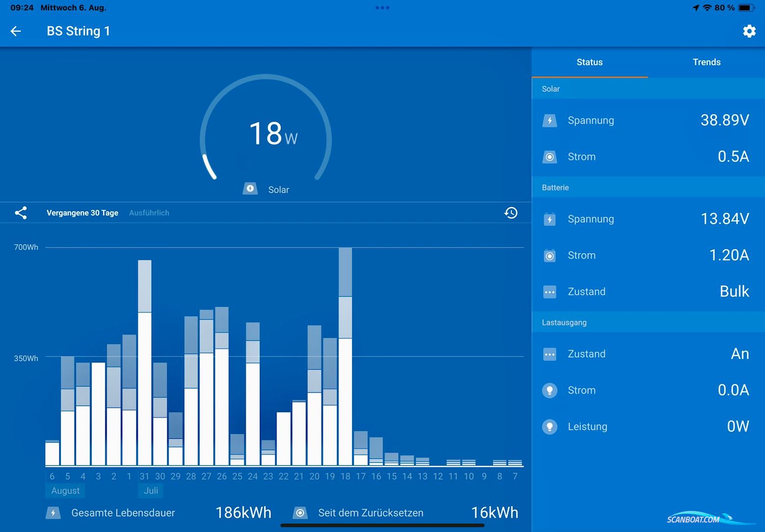Screen dimensions: 765x532
Task: Select the Status tab
Action: tap(589, 62)
